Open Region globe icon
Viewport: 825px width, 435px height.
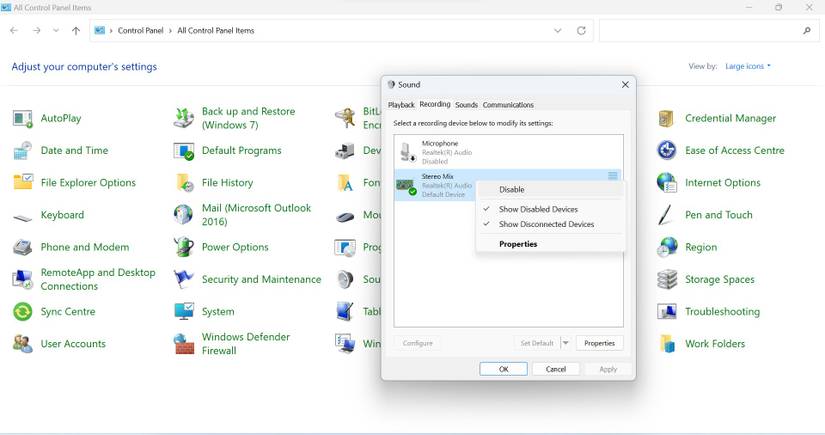point(667,247)
